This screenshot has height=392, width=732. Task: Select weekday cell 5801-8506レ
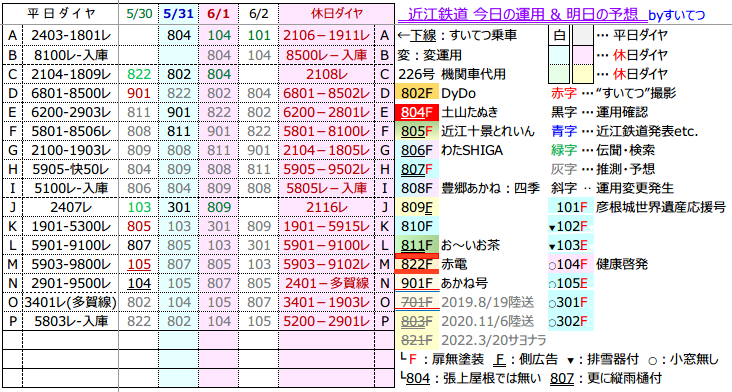(x=70, y=132)
